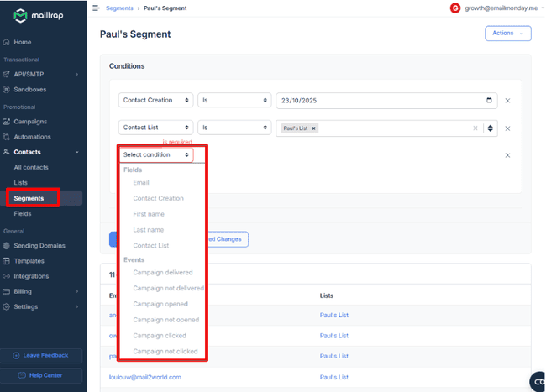
Task: Remove the empty Select condition row
Action: (507, 155)
